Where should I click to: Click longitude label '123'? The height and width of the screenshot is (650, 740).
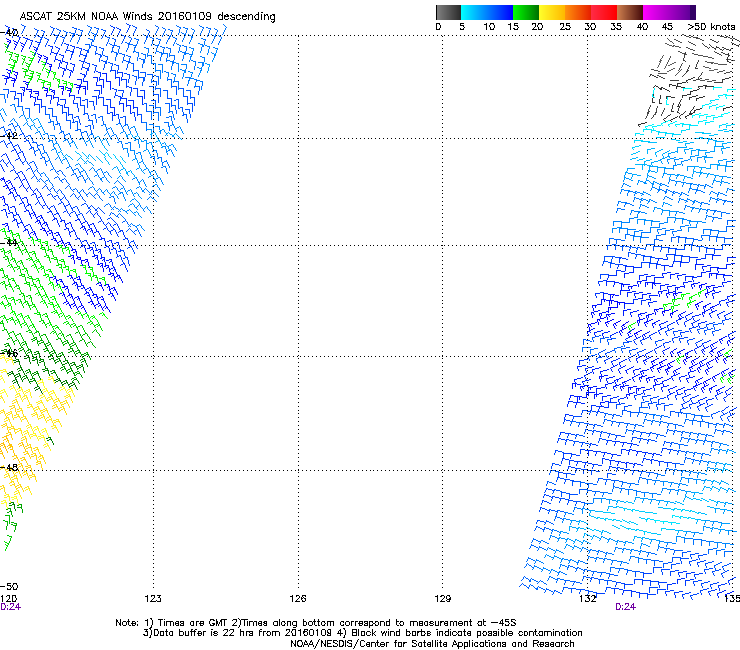(153, 599)
